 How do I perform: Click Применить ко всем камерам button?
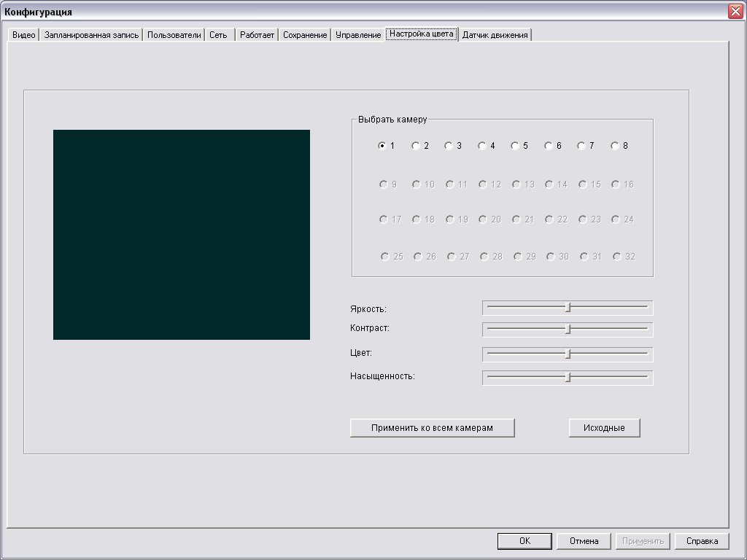432,428
